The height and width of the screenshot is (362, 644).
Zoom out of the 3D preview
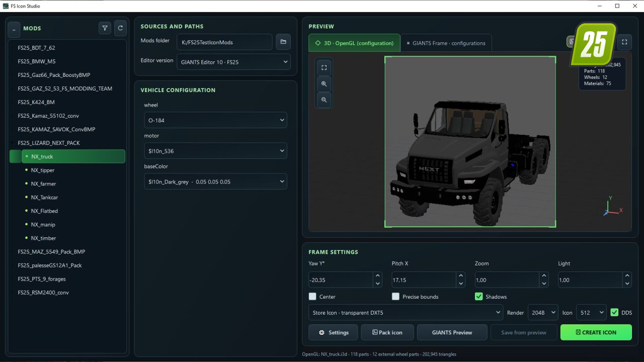[x=324, y=100]
